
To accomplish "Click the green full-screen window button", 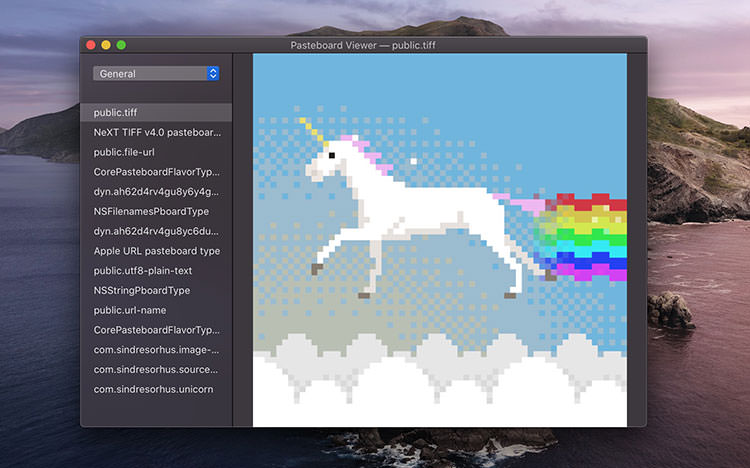I will pos(121,45).
